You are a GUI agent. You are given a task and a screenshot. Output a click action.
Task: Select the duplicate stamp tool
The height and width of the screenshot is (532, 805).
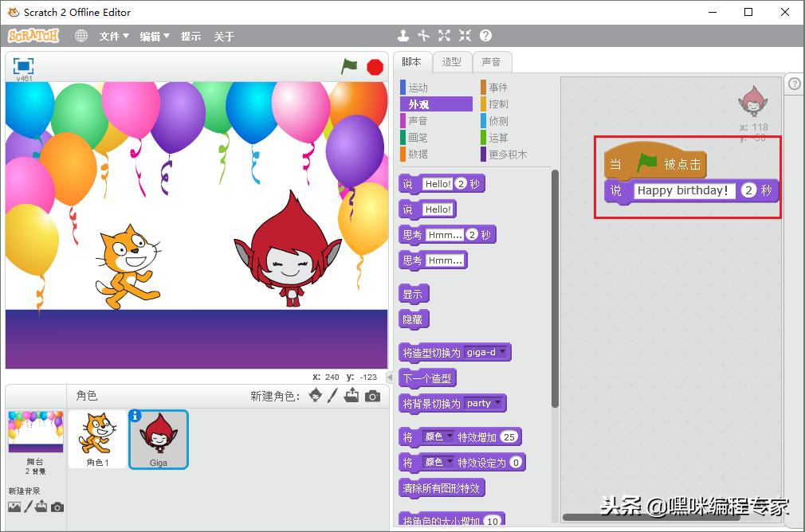click(402, 35)
